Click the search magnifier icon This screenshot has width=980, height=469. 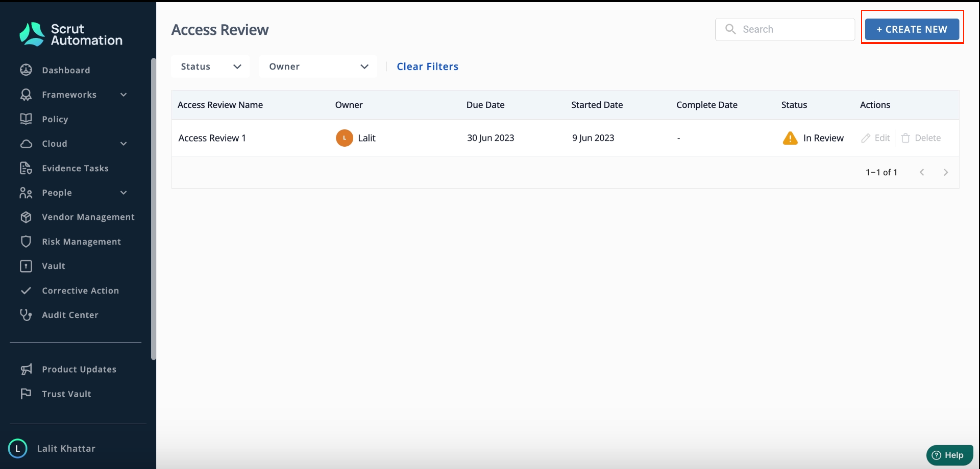(730, 29)
